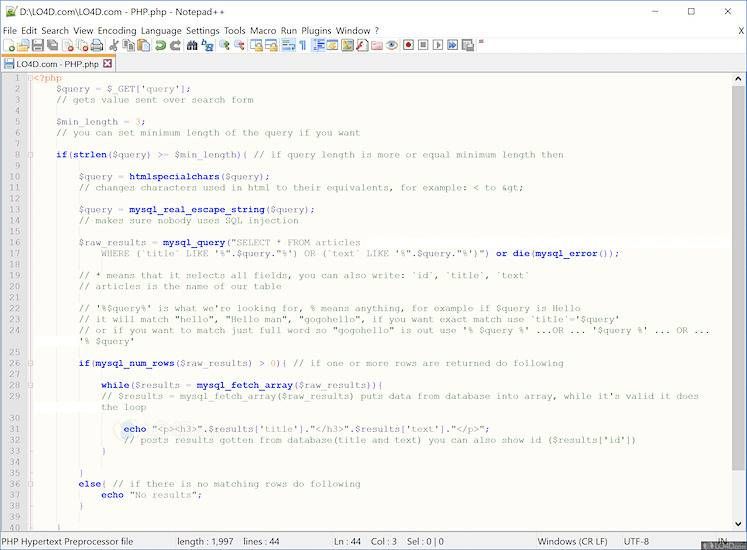Viewport: 747px width, 550px height.
Task: Click the Zoom In magnifier icon
Action: coord(224,45)
